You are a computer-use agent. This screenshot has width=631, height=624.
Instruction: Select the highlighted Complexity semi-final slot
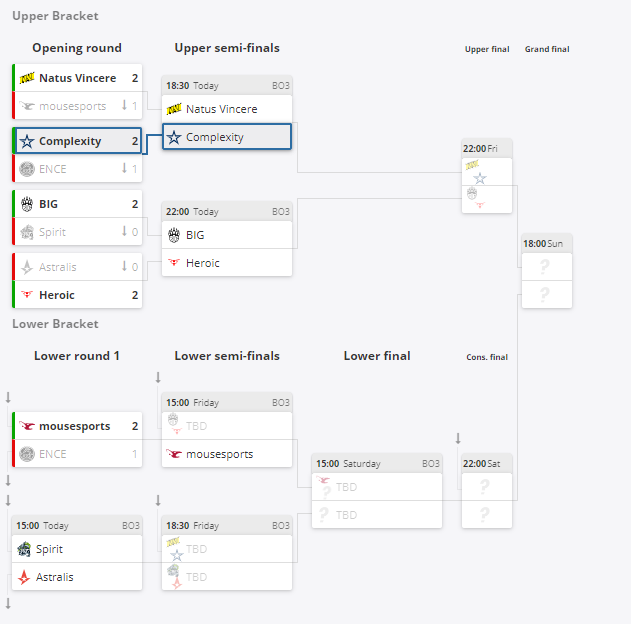227,137
